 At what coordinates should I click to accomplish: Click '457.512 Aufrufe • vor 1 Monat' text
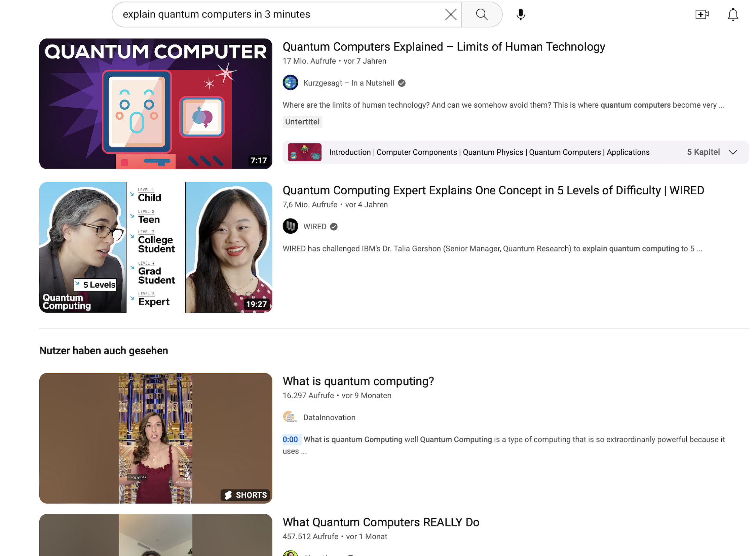coord(335,537)
